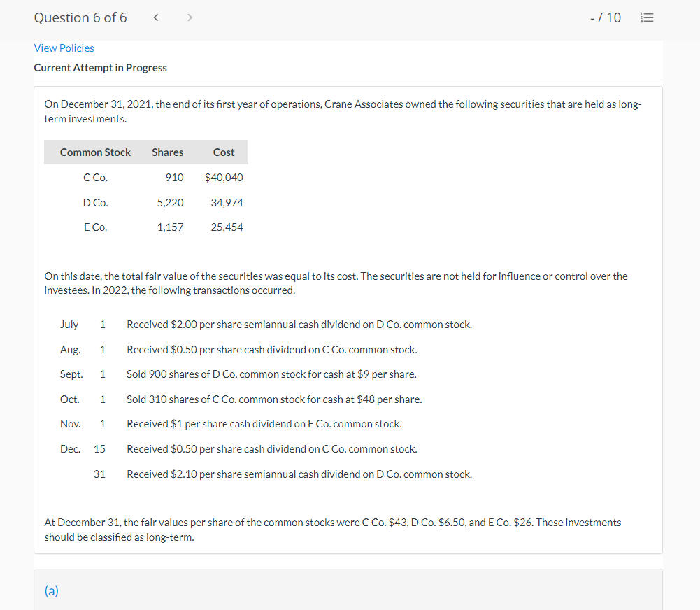Click the next question chevron

190,17
